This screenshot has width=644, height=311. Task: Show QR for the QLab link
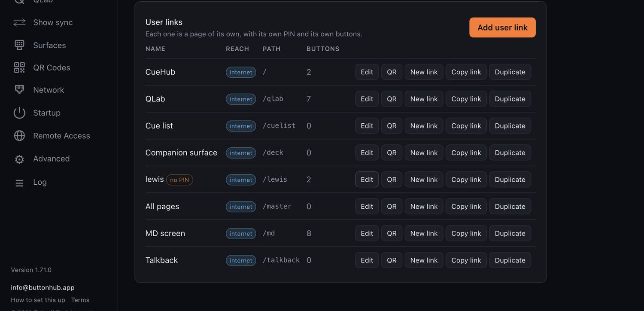point(392,99)
